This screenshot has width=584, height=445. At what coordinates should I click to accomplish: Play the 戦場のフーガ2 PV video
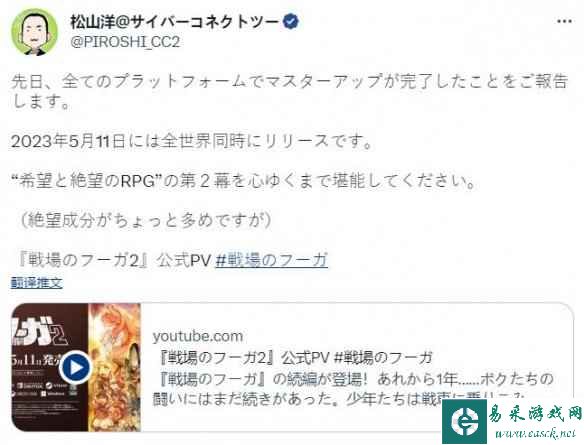[76, 367]
